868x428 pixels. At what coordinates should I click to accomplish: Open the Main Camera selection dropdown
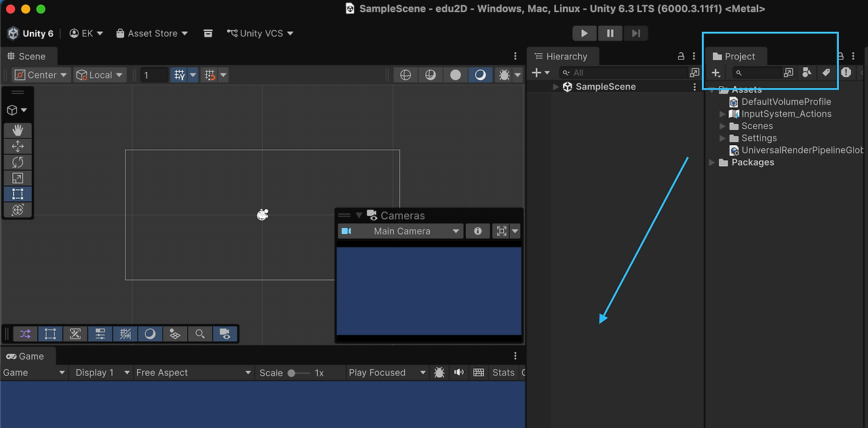click(401, 231)
